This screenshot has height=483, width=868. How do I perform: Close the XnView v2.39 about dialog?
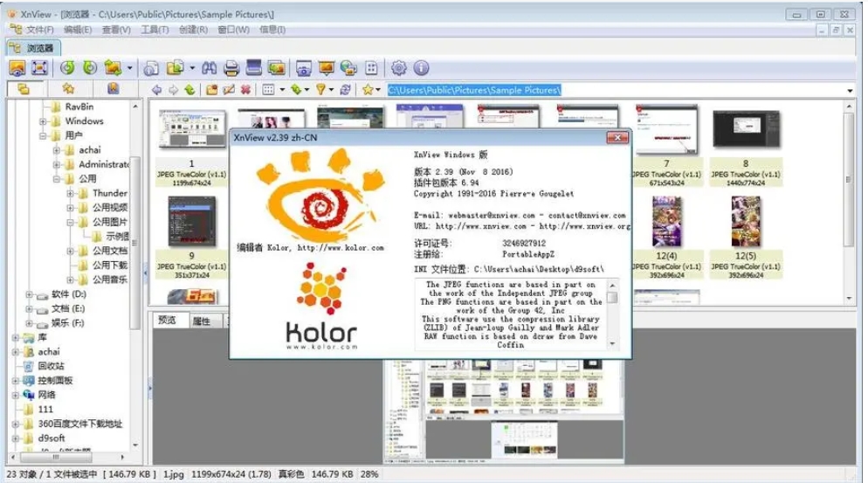click(617, 137)
